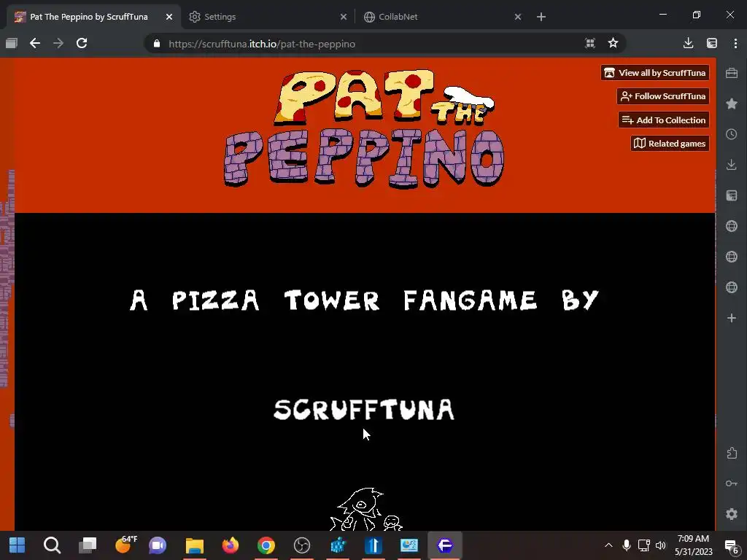Image resolution: width=747 pixels, height=560 pixels.
Task: Open the Downloads panel in the sidebar
Action: pyautogui.click(x=732, y=165)
